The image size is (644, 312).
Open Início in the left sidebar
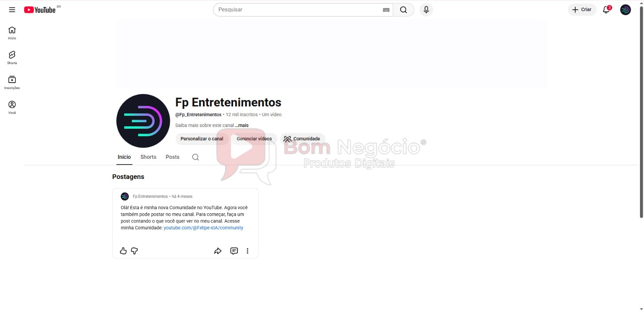pos(12,33)
